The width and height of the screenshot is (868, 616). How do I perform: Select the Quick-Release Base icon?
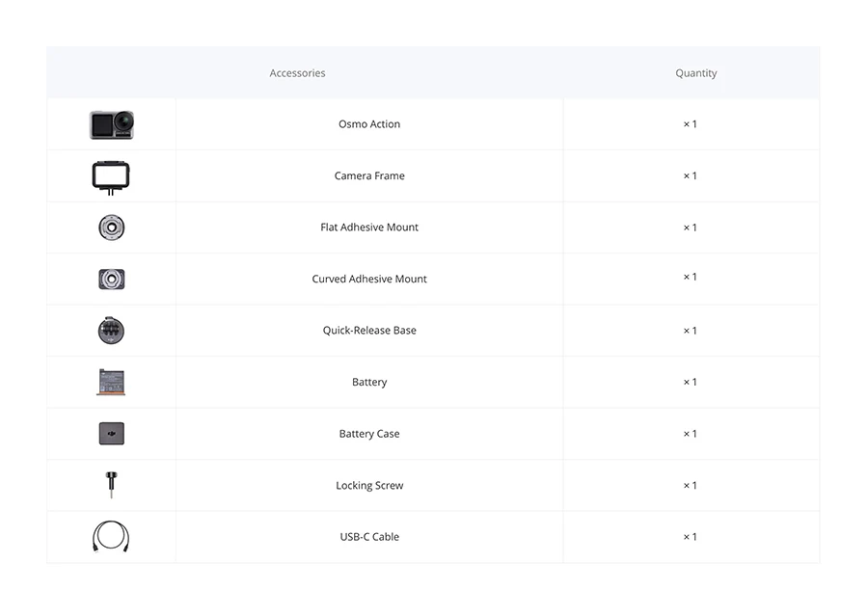(x=111, y=331)
